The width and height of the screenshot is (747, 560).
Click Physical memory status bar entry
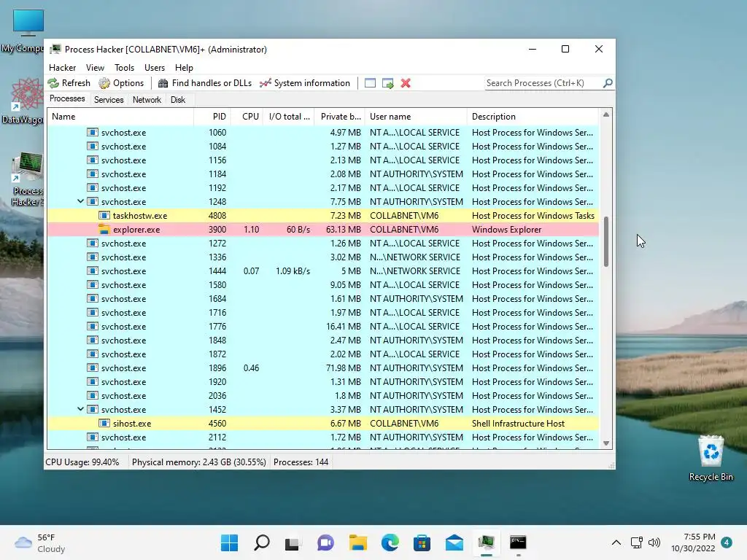click(x=198, y=462)
